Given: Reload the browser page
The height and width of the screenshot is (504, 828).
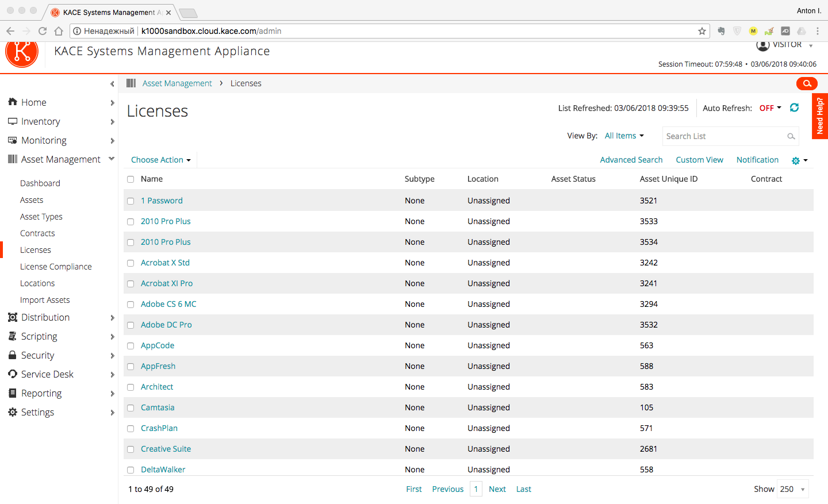Looking at the screenshot, I should coord(42,31).
